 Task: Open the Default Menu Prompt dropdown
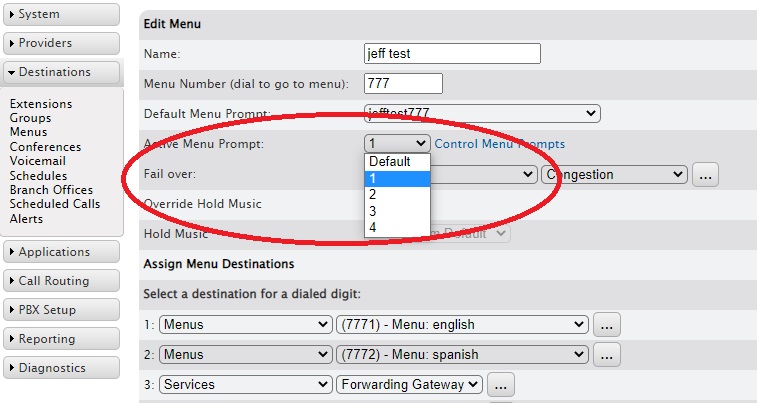pyautogui.click(x=482, y=113)
